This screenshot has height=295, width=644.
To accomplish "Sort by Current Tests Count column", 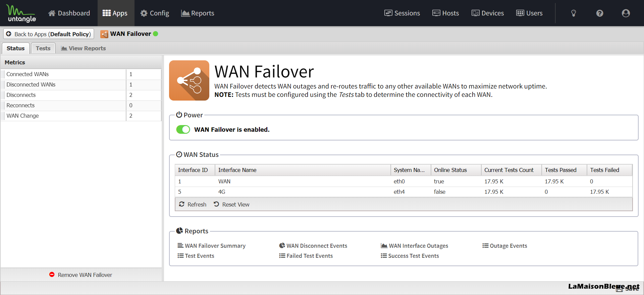I will click(x=512, y=170).
